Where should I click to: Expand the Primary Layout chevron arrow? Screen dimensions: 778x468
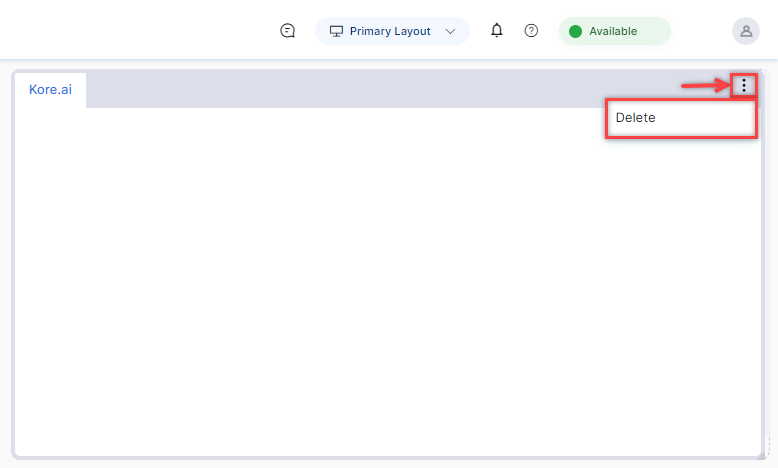[450, 31]
